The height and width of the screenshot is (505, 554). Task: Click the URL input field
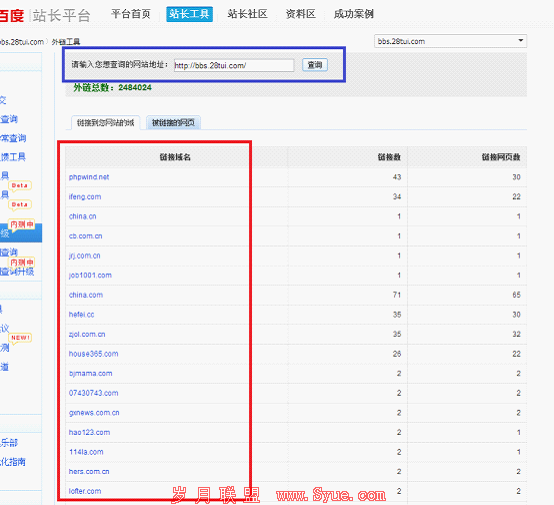point(234,65)
